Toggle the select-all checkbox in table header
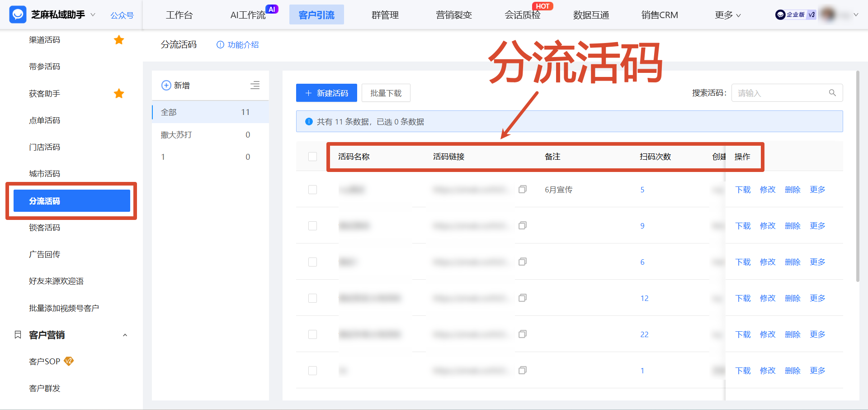The height and width of the screenshot is (410, 868). tap(312, 157)
